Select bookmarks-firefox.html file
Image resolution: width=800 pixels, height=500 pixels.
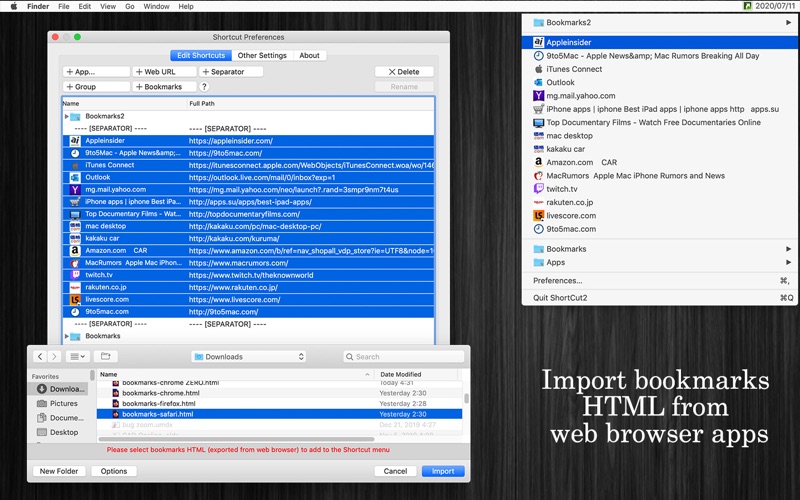(279, 404)
